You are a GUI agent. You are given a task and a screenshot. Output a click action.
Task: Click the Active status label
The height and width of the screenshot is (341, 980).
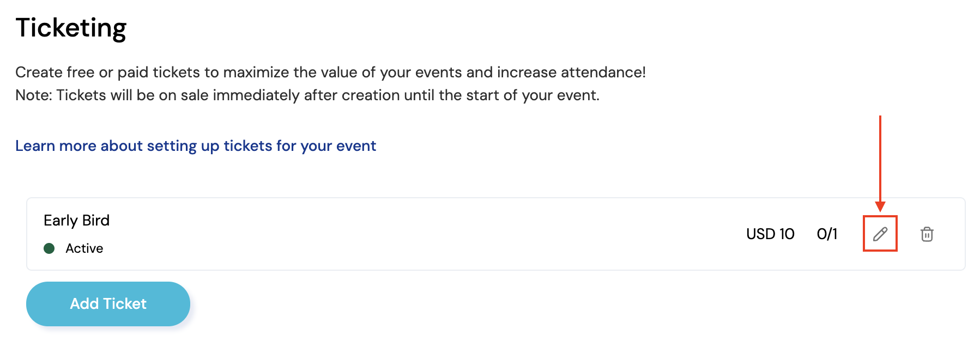pos(84,248)
